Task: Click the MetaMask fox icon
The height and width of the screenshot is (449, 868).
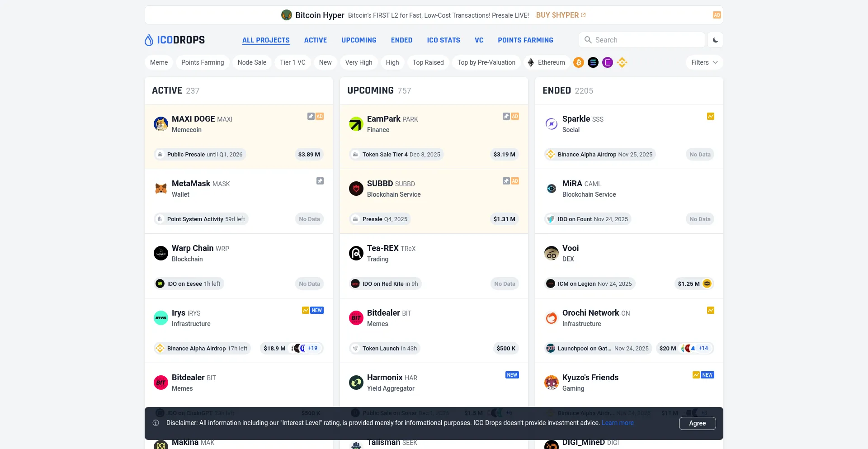Action: (161, 189)
